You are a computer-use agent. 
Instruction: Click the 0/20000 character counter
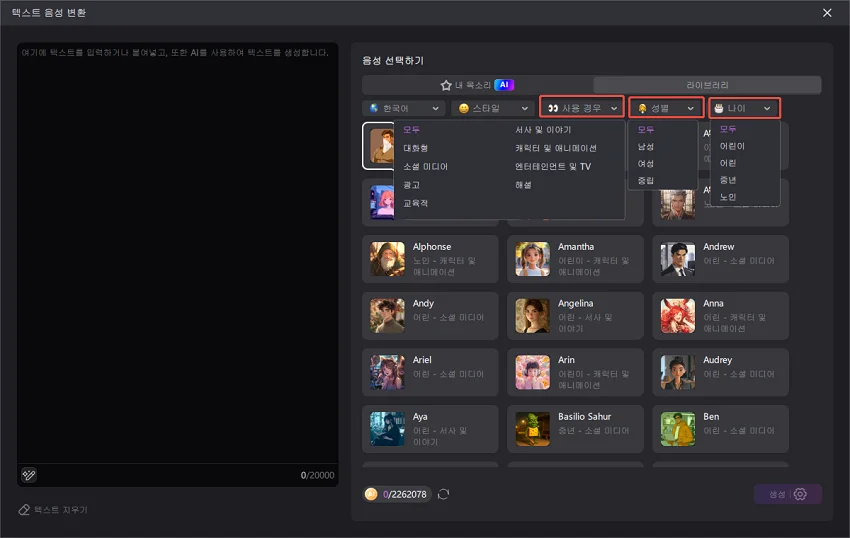(318, 475)
